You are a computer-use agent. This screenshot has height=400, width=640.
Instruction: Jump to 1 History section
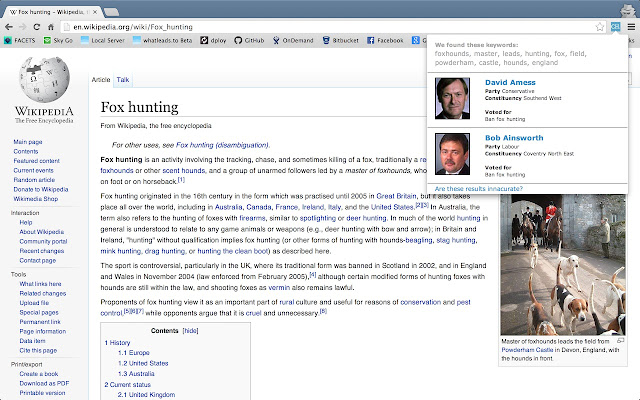[117, 343]
